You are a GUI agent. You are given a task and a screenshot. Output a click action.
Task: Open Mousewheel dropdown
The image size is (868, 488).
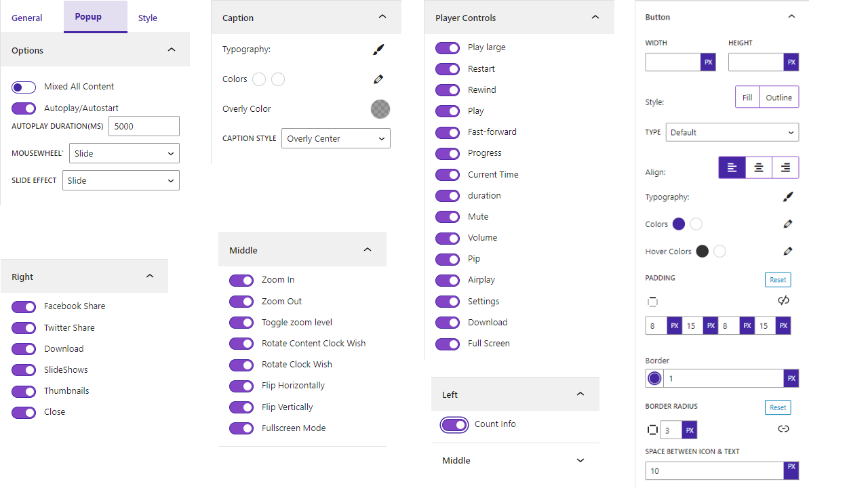pyautogui.click(x=124, y=153)
